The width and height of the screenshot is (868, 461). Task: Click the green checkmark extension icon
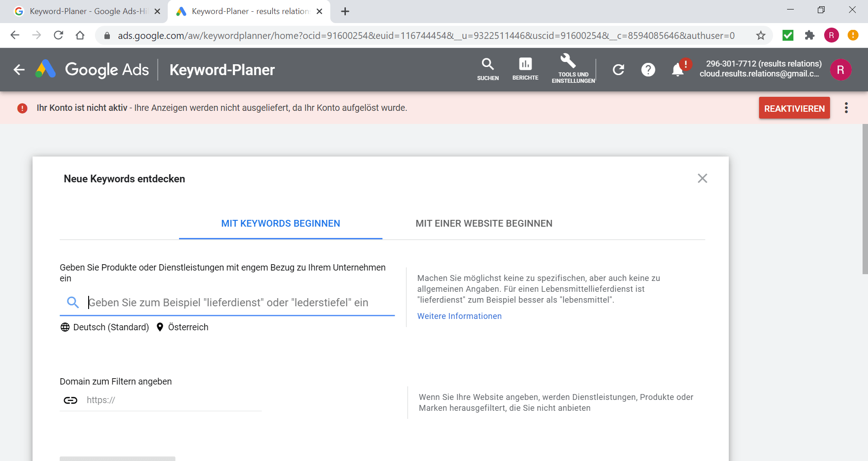pos(788,35)
